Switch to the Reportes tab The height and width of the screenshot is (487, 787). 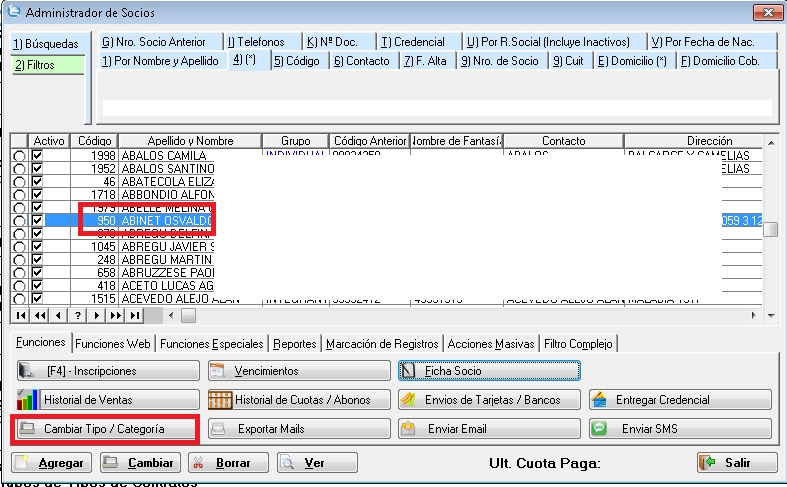[x=295, y=344]
